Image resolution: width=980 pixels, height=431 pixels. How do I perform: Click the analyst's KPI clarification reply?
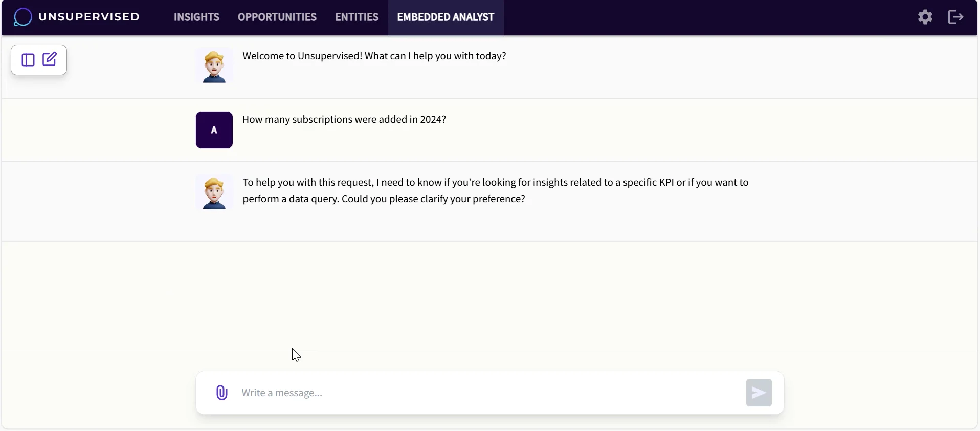click(x=495, y=190)
